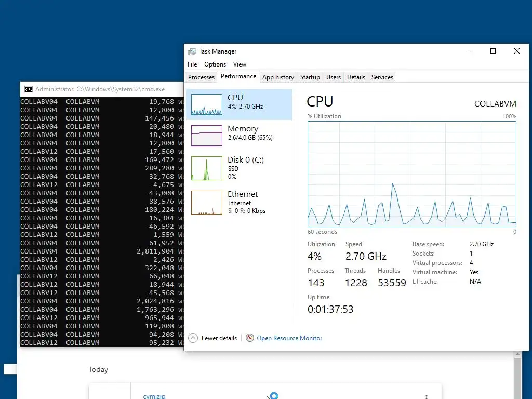Image resolution: width=532 pixels, height=399 pixels.
Task: Select the CPU mini graph thumbnail
Action: 207,104
